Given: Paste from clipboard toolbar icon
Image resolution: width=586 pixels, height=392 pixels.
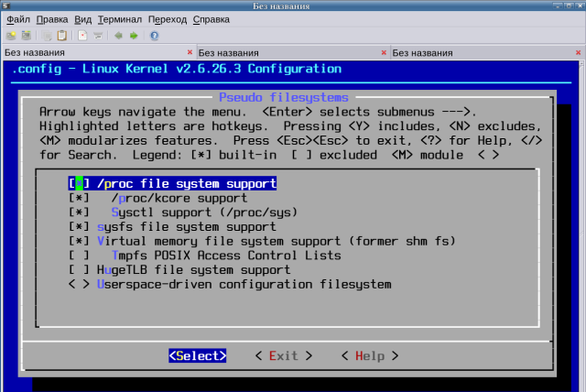Looking at the screenshot, I should [62, 36].
